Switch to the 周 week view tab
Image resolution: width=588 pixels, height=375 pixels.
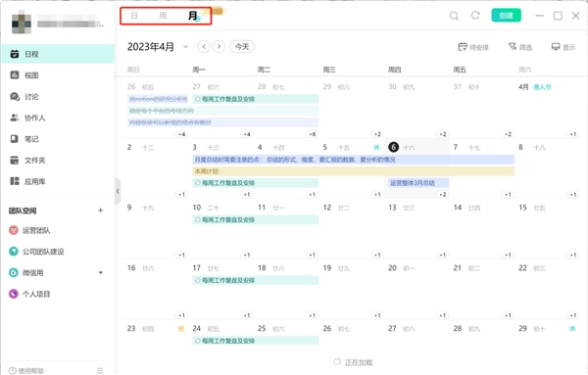tap(163, 16)
